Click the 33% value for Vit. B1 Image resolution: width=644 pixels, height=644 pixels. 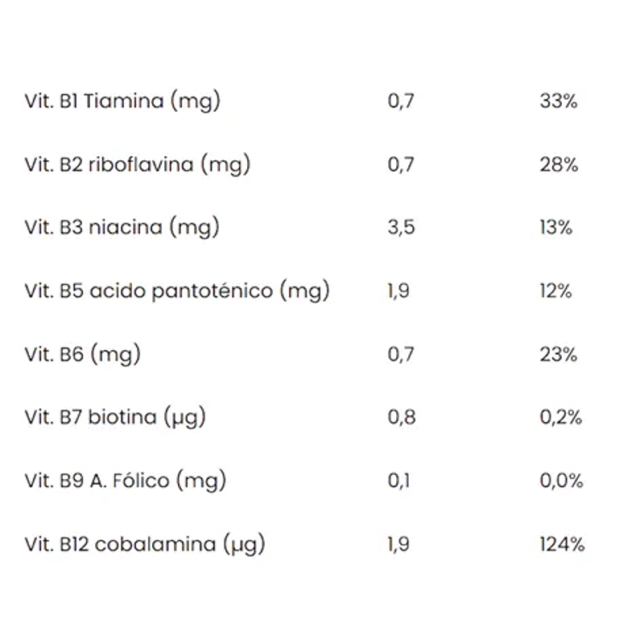coord(559,101)
